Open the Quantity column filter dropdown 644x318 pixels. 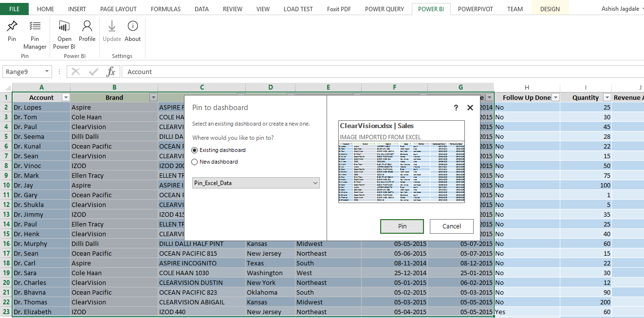click(607, 97)
